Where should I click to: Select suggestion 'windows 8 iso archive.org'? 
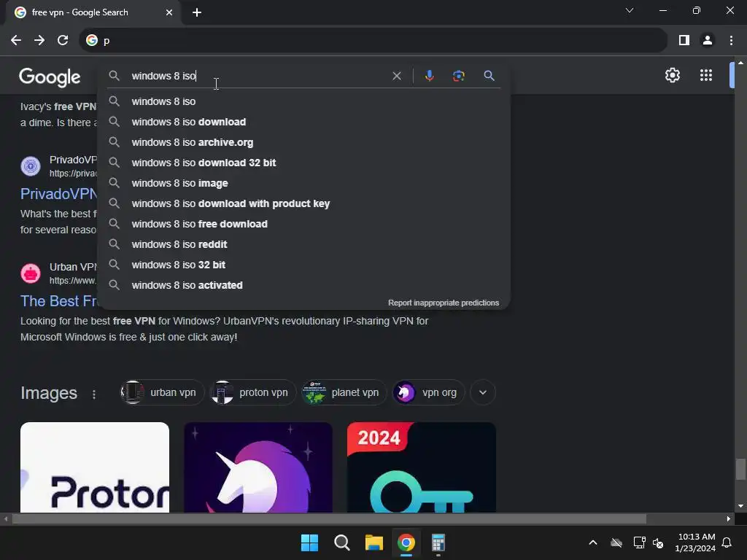[x=303, y=142]
